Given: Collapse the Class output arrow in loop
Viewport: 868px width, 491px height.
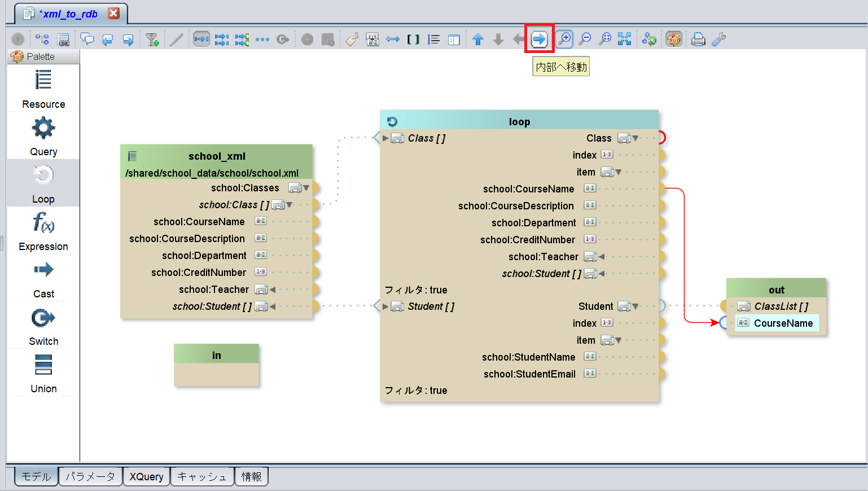Looking at the screenshot, I should coord(635,138).
